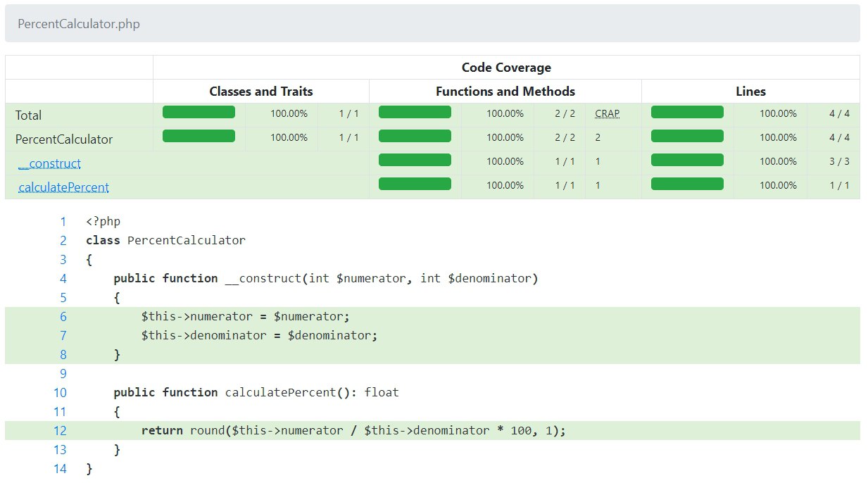Viewport: 868px width, 483px height.
Task: Click Total row Lines progress bar
Action: [687, 112]
